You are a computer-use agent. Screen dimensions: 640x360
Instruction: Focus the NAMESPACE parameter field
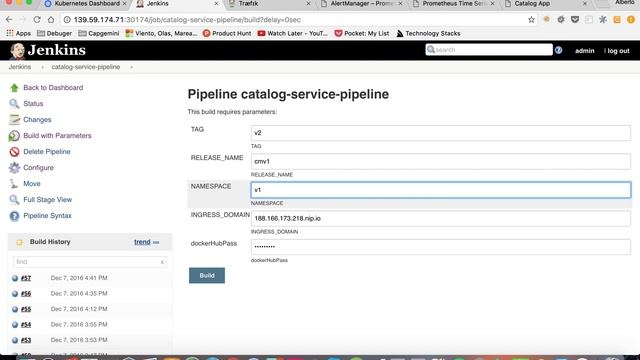pyautogui.click(x=440, y=190)
